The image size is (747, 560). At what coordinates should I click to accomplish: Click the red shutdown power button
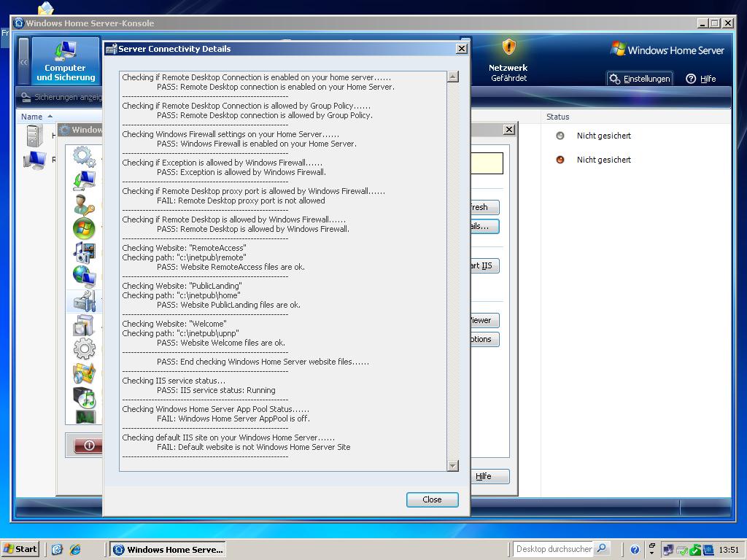point(88,446)
